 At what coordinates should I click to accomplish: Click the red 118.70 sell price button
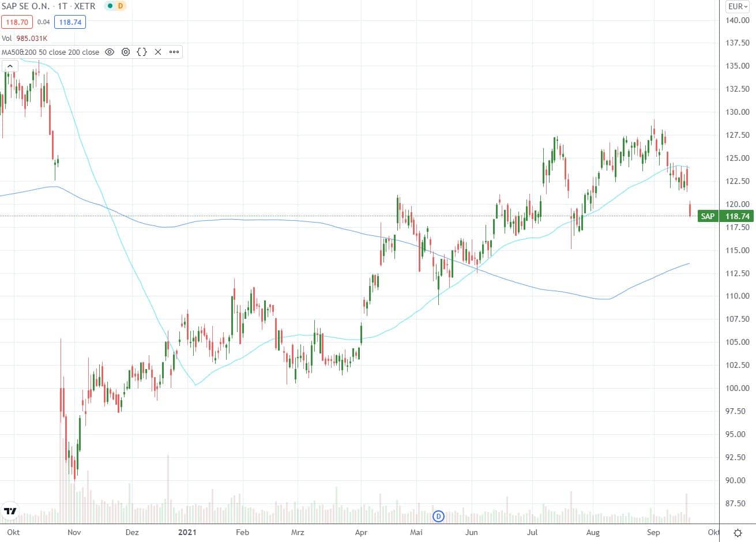[16, 22]
